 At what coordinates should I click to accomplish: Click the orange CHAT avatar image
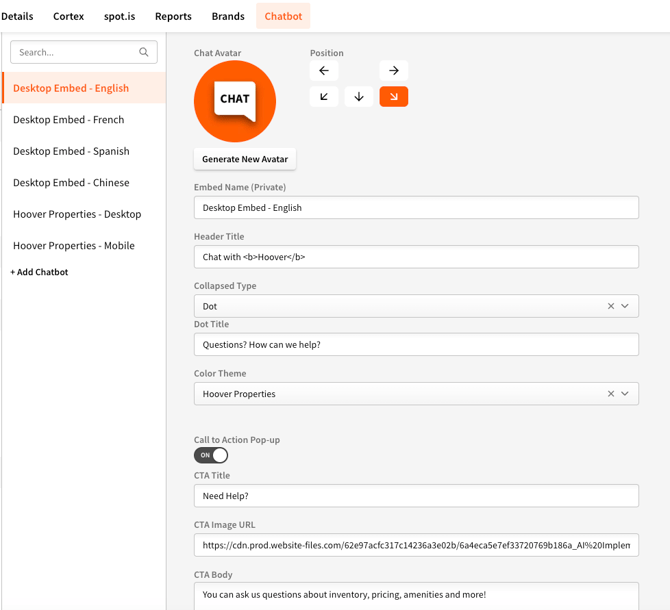pyautogui.click(x=235, y=101)
